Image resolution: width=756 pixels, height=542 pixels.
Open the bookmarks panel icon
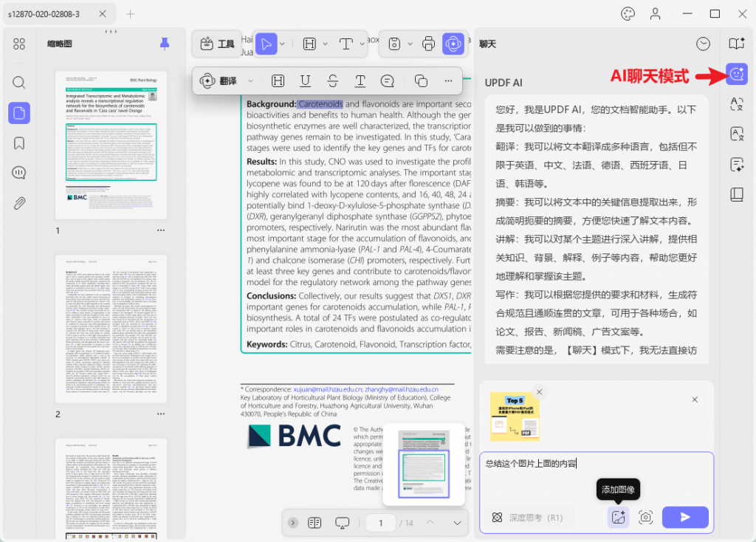pos(19,143)
